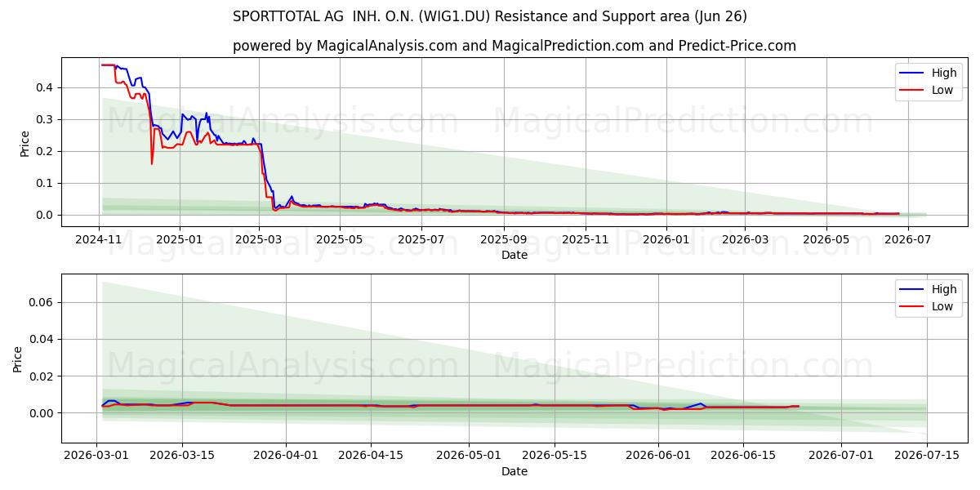The image size is (980, 490).
Task: Click the 'Price' y-axis label of top chart
Action: (x=24, y=143)
